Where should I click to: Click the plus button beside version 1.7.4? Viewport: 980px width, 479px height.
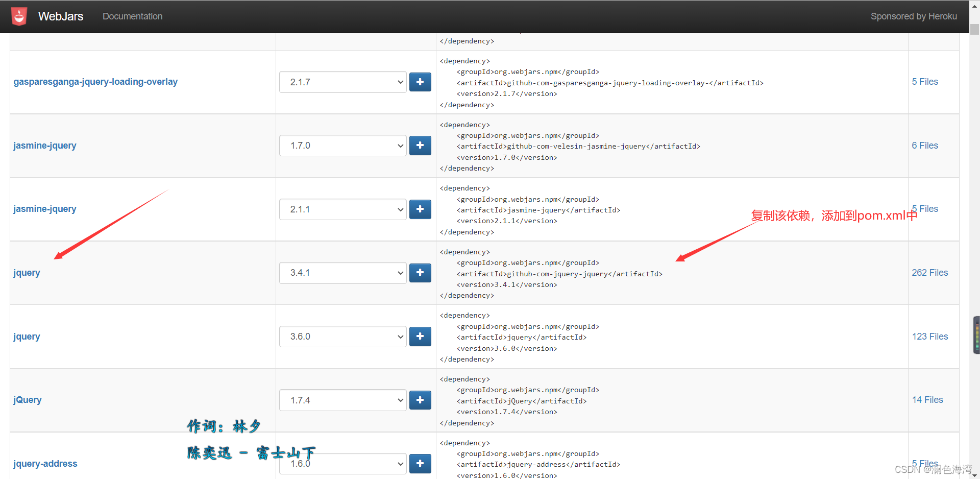pyautogui.click(x=420, y=400)
